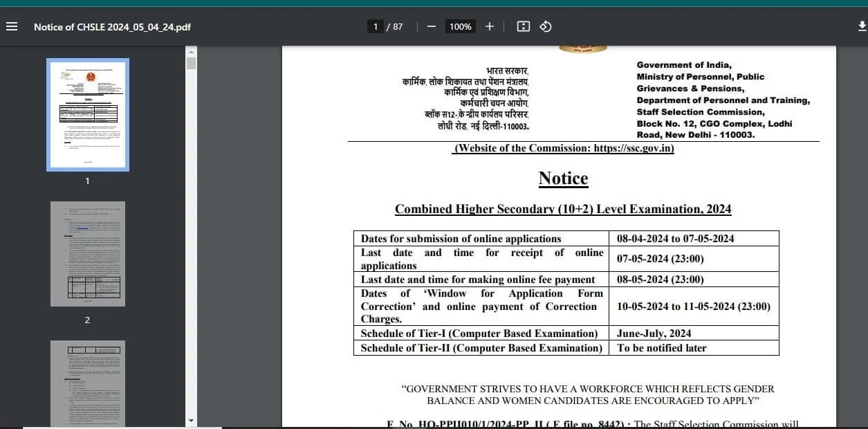Click the sidebar scrollbar thumb
This screenshot has height=429, width=868.
(x=192, y=63)
